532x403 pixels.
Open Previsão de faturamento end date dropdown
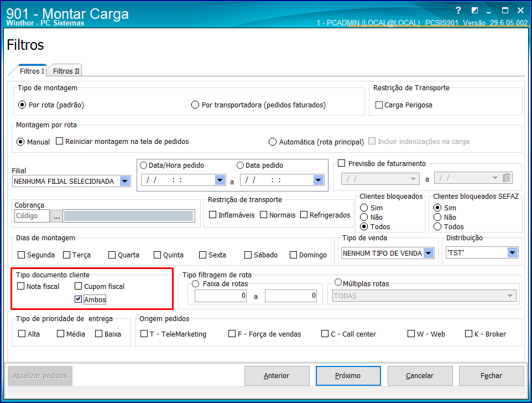(495, 178)
